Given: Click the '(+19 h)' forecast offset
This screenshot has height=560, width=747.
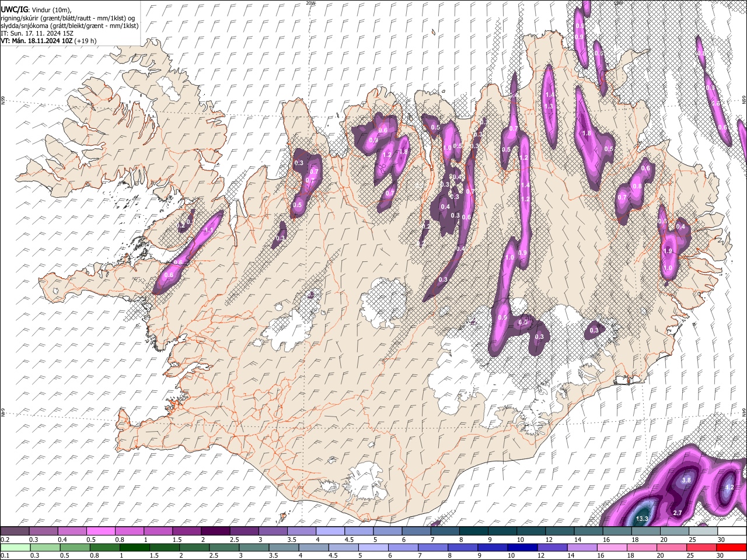Looking at the screenshot, I should tap(85, 41).
